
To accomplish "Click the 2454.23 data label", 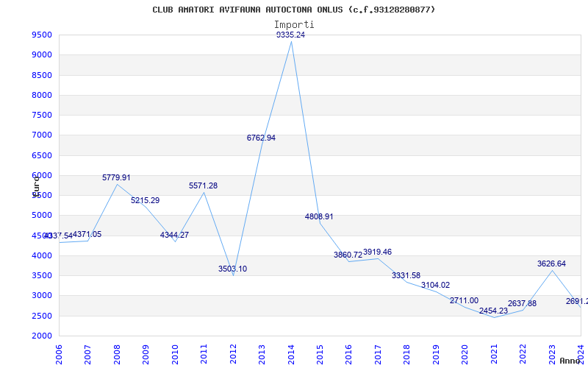I will click(493, 311).
